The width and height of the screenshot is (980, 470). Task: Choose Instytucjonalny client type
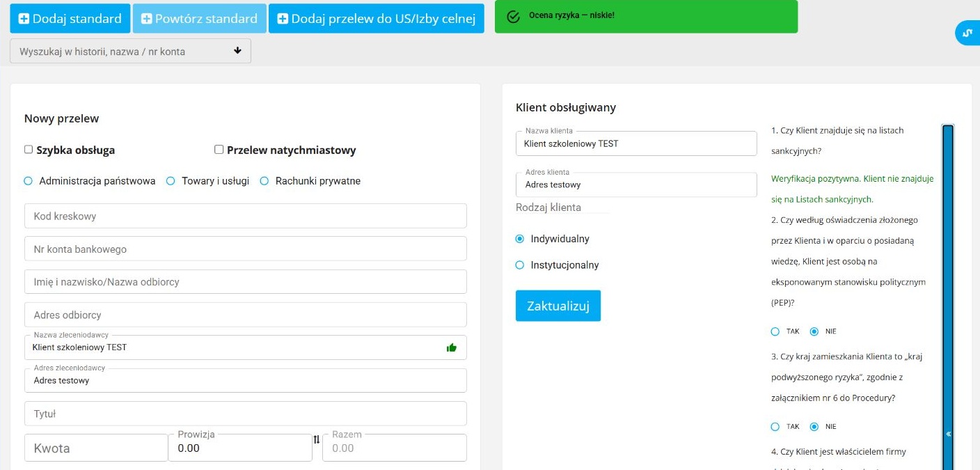click(519, 265)
